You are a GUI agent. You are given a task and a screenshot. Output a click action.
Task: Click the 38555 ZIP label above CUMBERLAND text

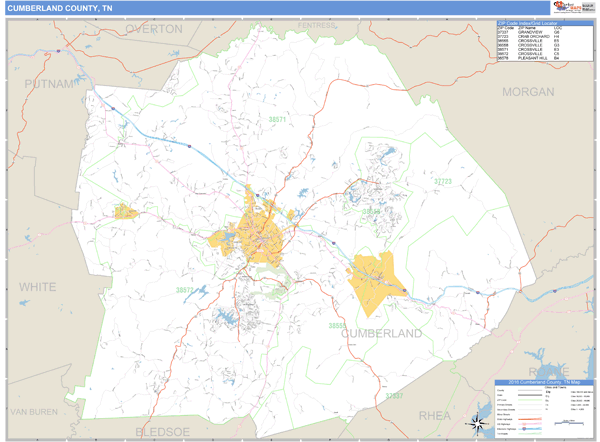pyautogui.click(x=338, y=326)
